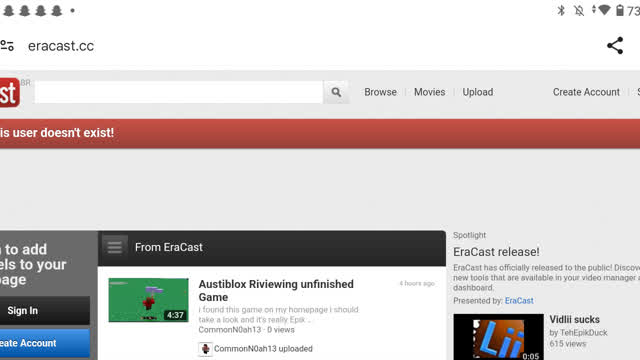The image size is (640, 360).
Task: Tap the first Snapchat notification icon
Action: (x=9, y=11)
